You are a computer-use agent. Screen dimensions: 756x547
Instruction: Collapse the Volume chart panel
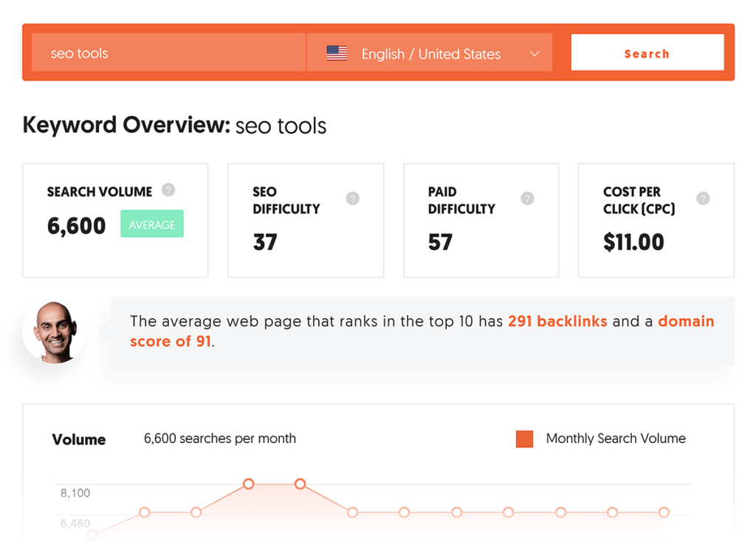click(x=79, y=439)
